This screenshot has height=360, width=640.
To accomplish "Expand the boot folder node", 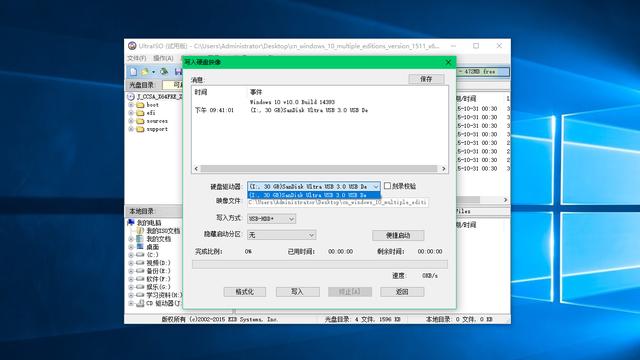I will [131, 105].
